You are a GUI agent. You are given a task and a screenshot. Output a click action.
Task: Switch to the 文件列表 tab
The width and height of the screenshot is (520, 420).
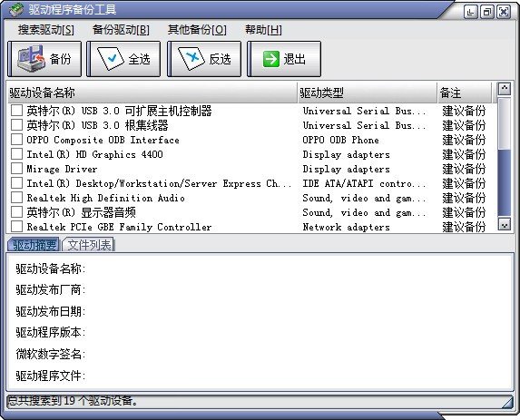pyautogui.click(x=89, y=245)
